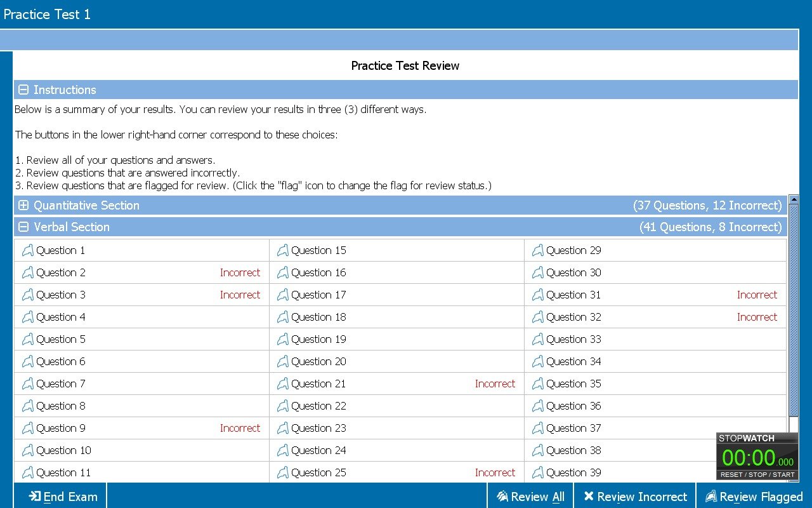Screen dimensions: 812x508
Task: Flag Question 5 using its icon
Action: tap(27, 339)
